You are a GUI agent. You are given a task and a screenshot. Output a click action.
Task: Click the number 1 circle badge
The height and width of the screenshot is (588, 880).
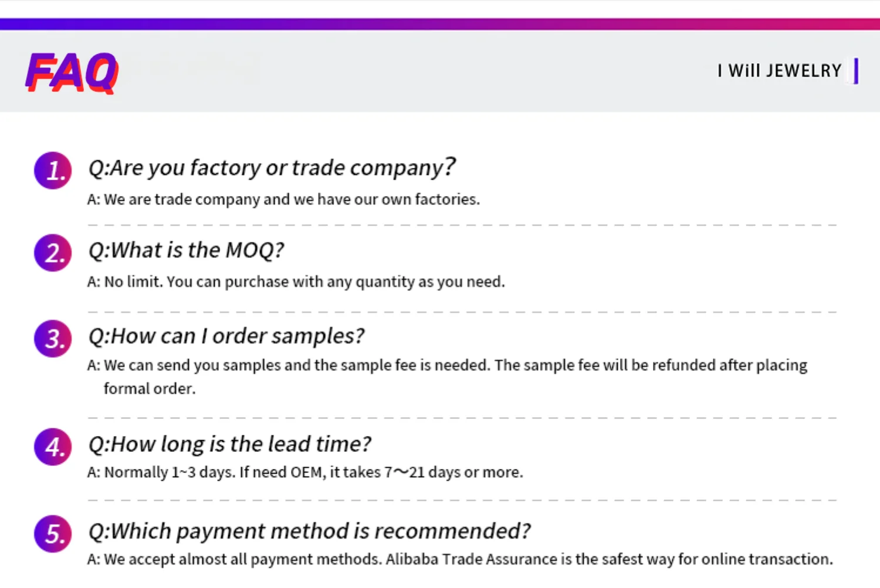point(53,171)
